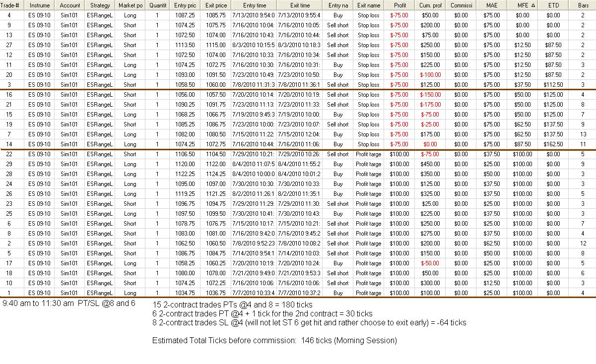Sort by the Bars column header

pos(583,5)
